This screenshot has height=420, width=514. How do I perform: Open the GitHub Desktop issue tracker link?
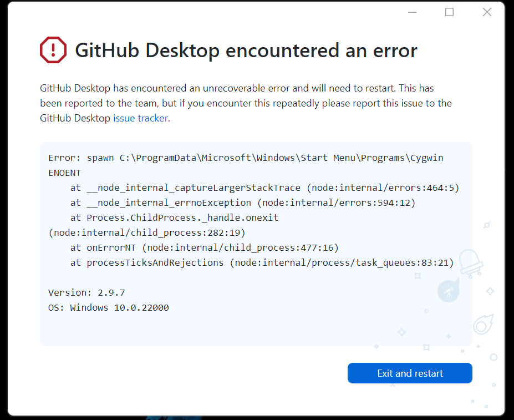[x=140, y=118]
